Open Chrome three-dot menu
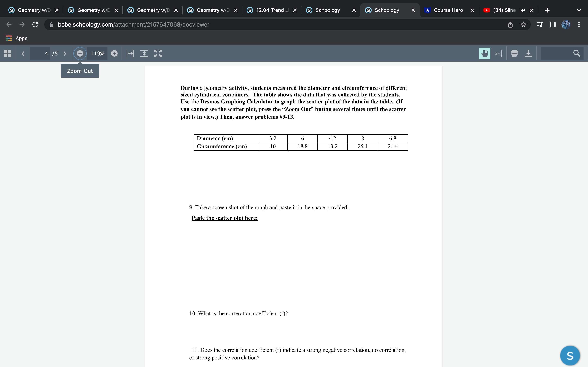The width and height of the screenshot is (588, 367). [579, 24]
